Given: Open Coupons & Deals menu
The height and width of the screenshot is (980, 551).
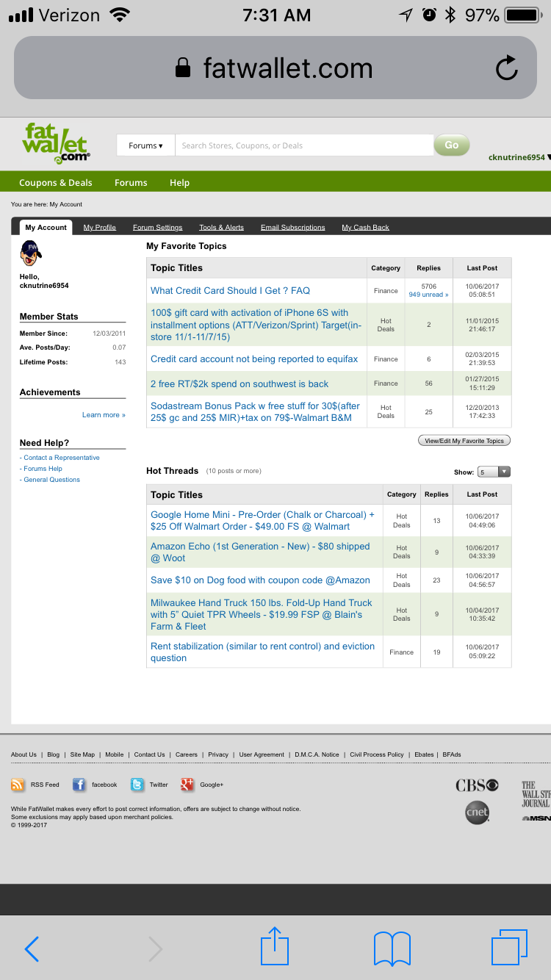Looking at the screenshot, I should click(x=56, y=183).
